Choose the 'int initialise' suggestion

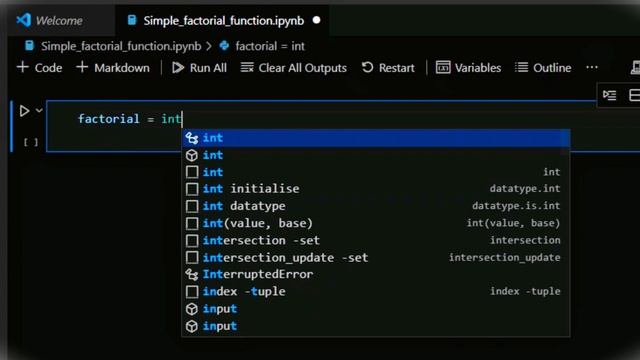tap(376, 189)
